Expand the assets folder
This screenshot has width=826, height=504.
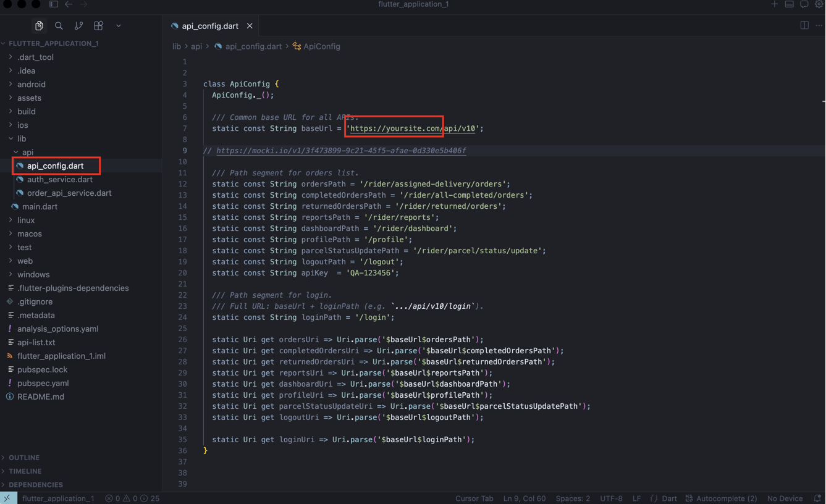(29, 98)
